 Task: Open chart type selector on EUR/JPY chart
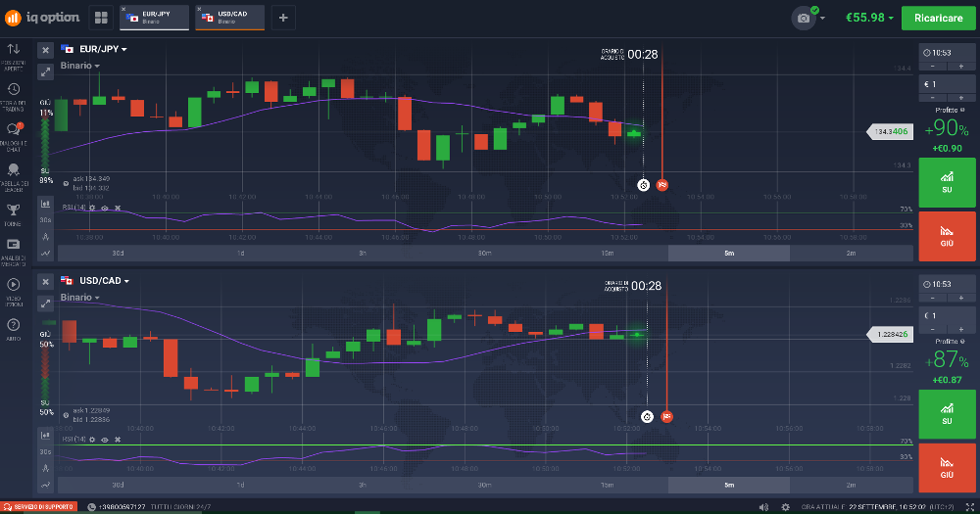[x=46, y=204]
